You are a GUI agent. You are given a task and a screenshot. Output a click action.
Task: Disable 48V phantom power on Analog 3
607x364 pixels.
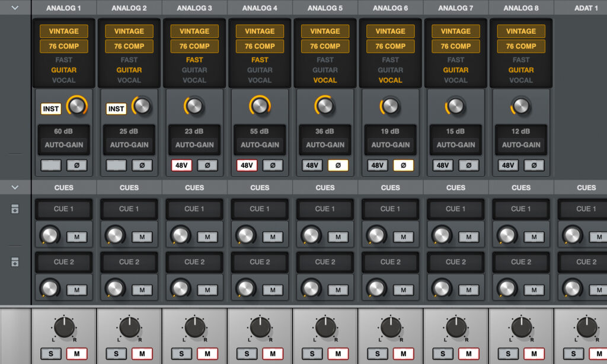pos(181,165)
